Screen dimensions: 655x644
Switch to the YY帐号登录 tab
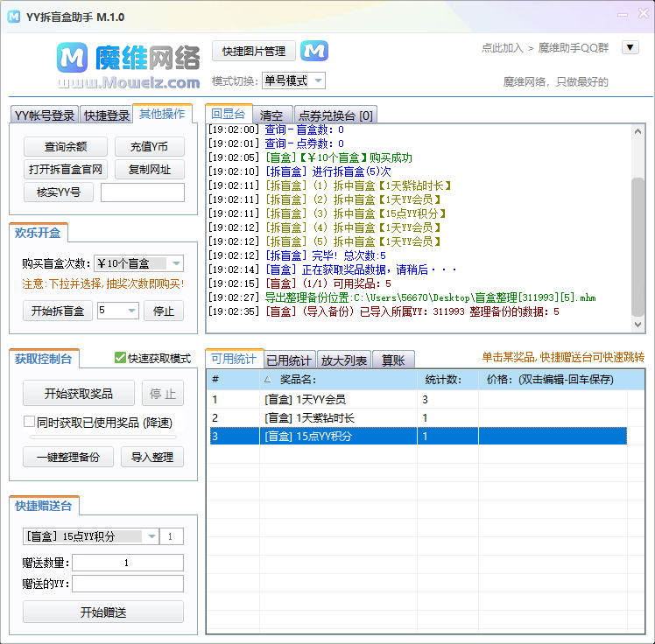(x=45, y=115)
